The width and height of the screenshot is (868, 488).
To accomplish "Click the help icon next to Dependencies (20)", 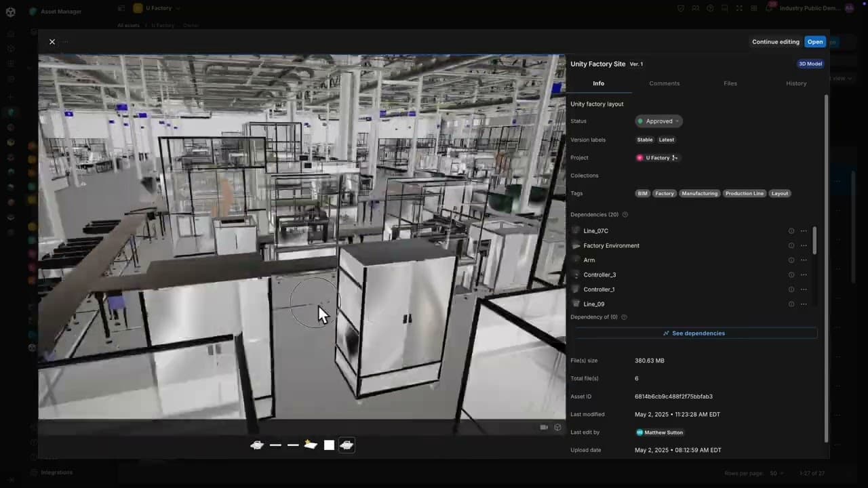I will pyautogui.click(x=625, y=215).
